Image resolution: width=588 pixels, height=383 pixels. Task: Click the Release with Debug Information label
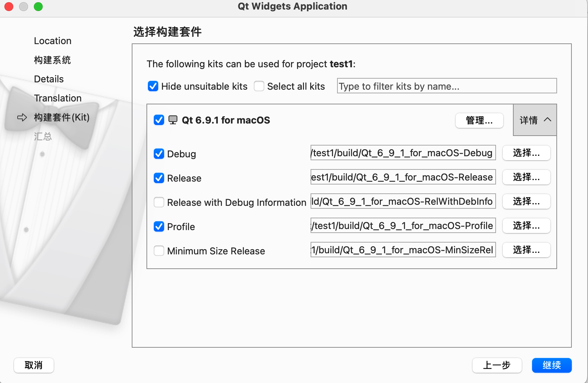(x=237, y=203)
